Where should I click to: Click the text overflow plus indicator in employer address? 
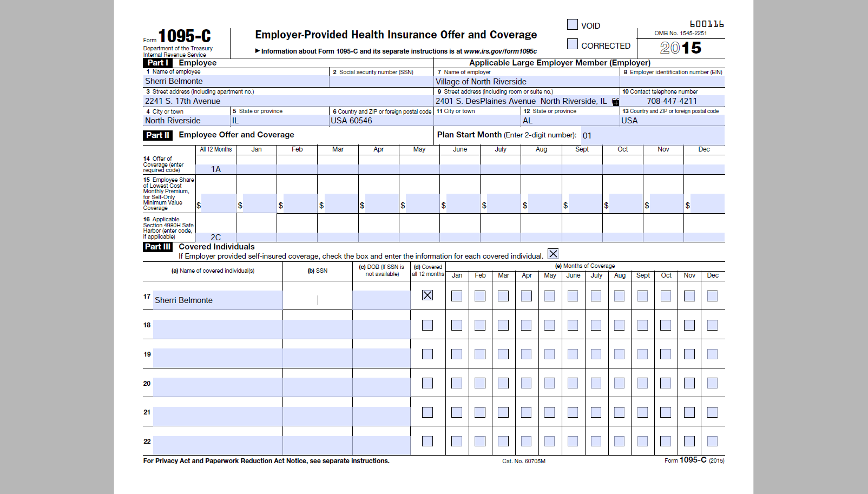coord(615,102)
